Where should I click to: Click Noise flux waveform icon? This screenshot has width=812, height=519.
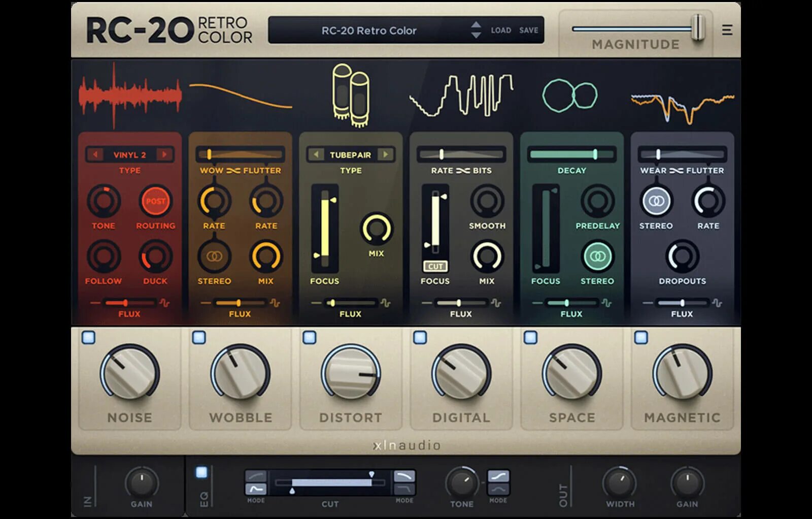[x=164, y=303]
